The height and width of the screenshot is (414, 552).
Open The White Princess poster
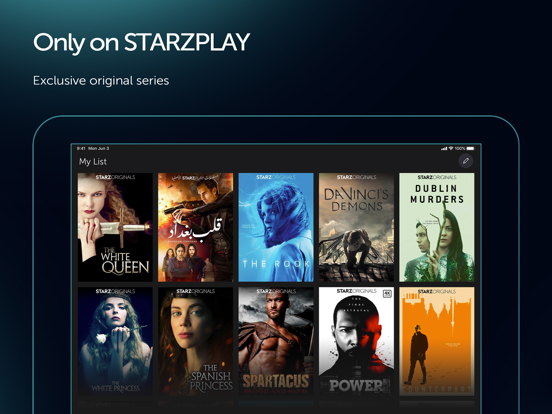point(115,341)
